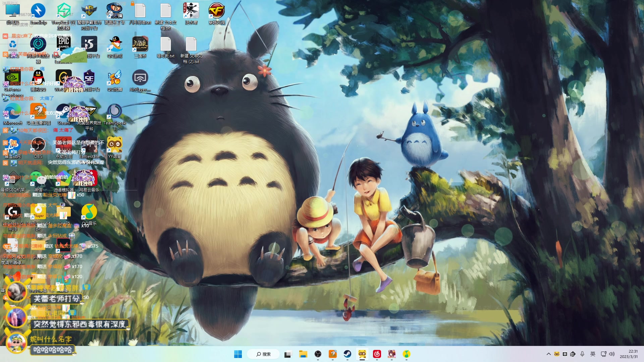Switch to 网易云音乐 in the taskbar
644x362 pixels.
point(377,354)
